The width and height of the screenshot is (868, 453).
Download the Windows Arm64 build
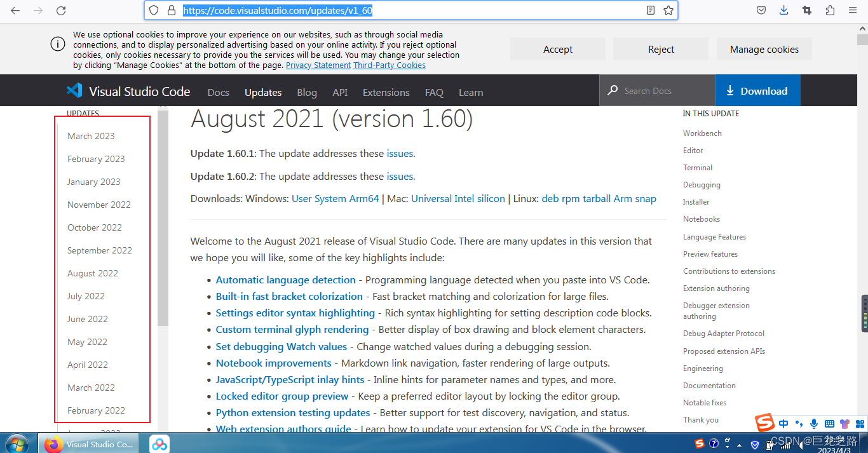[364, 199]
